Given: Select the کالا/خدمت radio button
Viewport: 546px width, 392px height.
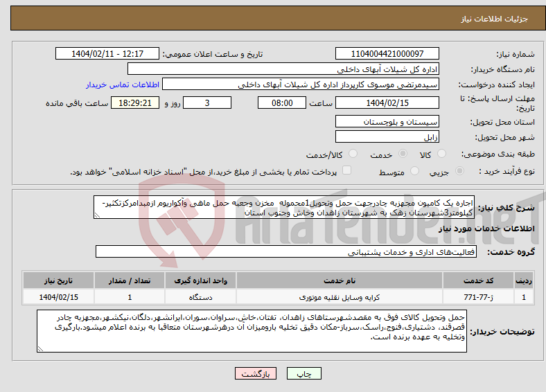Looking at the screenshot, I should point(353,154).
